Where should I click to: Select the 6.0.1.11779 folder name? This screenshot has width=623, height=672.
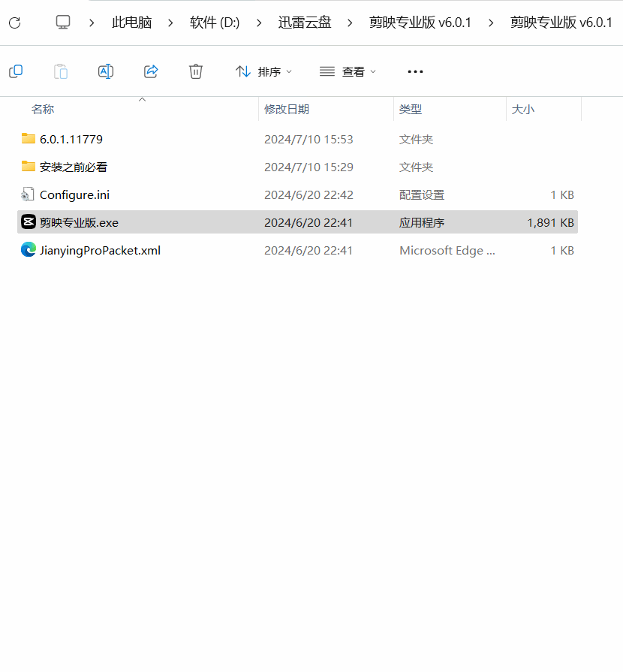71,140
